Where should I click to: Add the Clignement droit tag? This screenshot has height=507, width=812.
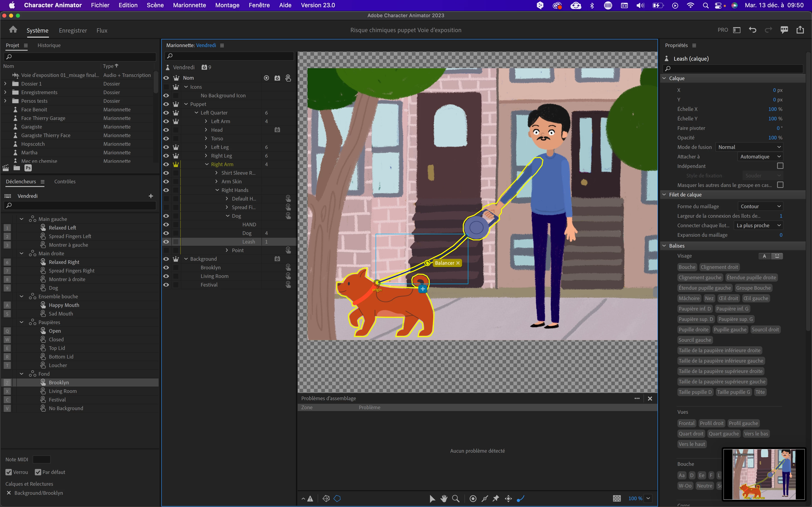pos(719,267)
